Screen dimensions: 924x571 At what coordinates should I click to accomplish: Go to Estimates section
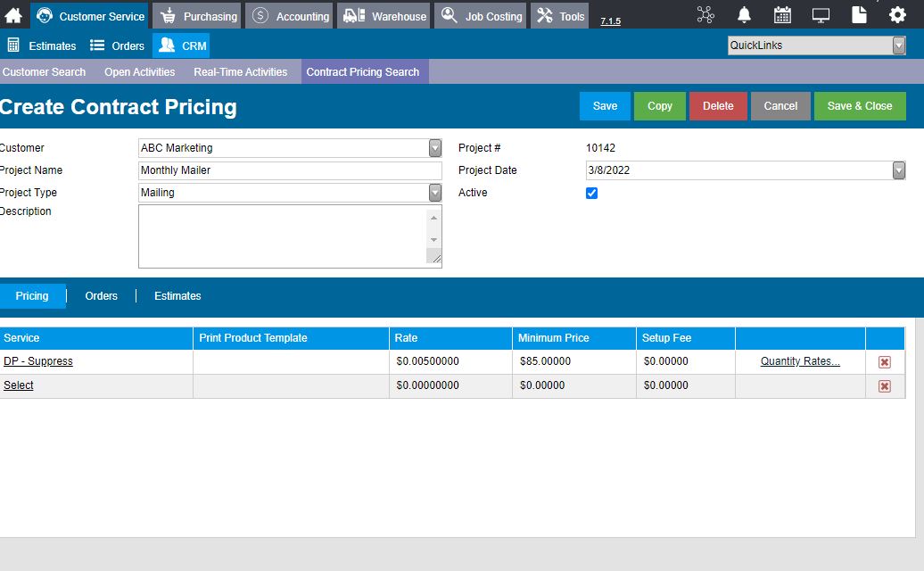[x=41, y=46]
